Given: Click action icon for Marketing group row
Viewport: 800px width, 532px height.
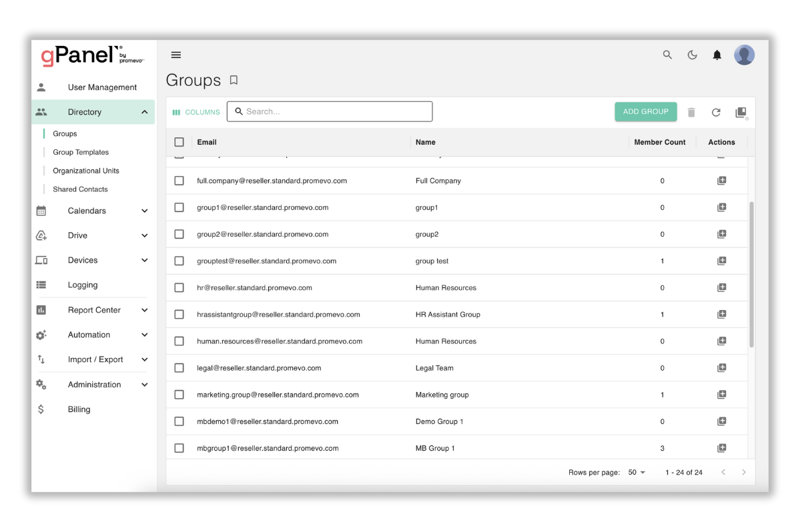Looking at the screenshot, I should pyautogui.click(x=721, y=395).
